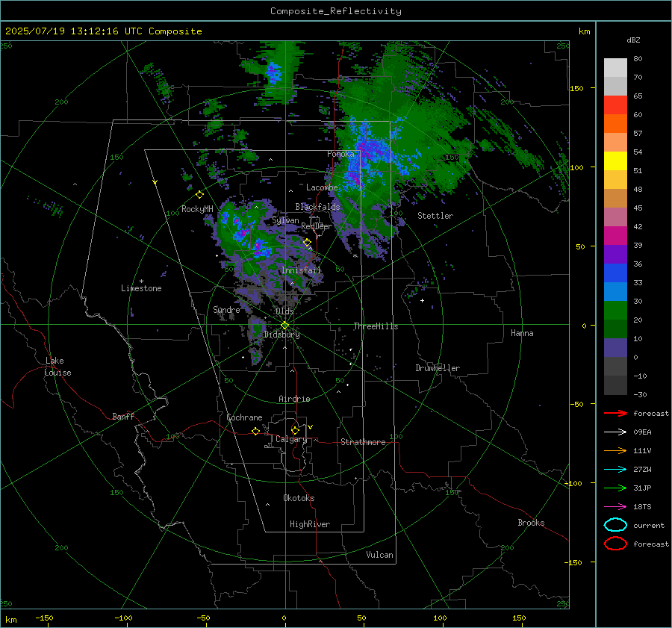
Task: Click the white plus marker west of Hanna
Action: (422, 300)
